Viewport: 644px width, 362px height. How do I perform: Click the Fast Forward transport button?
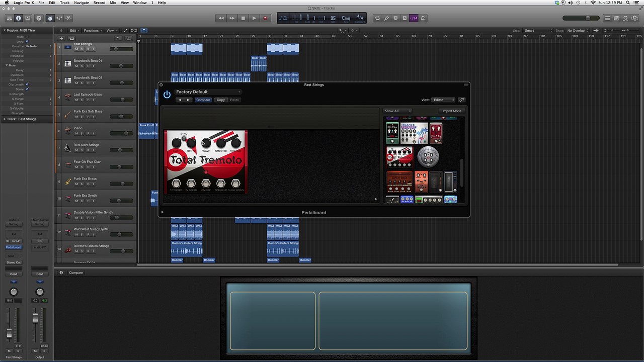[x=232, y=18]
